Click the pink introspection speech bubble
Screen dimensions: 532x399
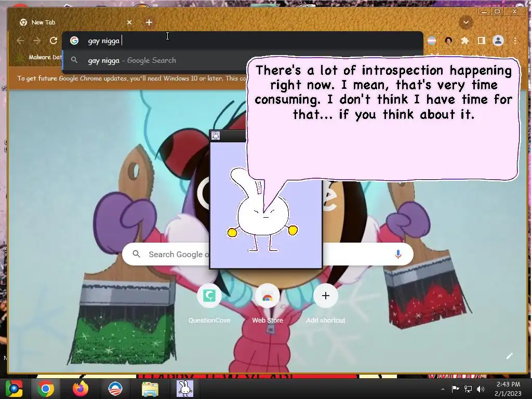tap(383, 119)
